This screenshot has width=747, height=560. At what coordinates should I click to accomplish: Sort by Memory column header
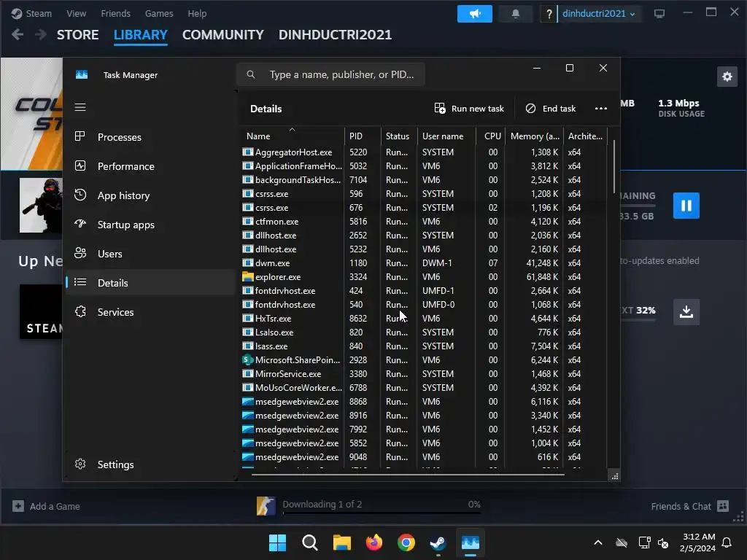pyautogui.click(x=534, y=136)
